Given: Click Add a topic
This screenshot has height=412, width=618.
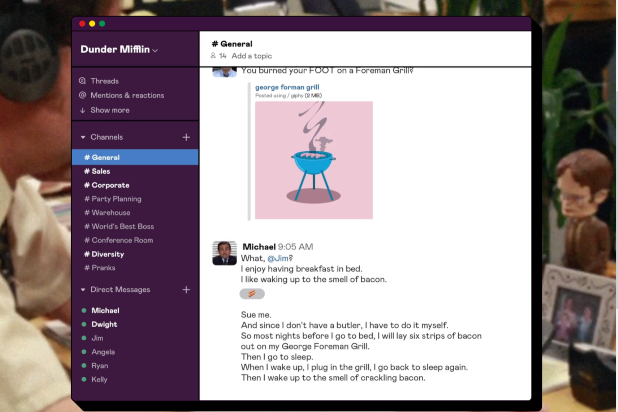Looking at the screenshot, I should click(x=251, y=56).
